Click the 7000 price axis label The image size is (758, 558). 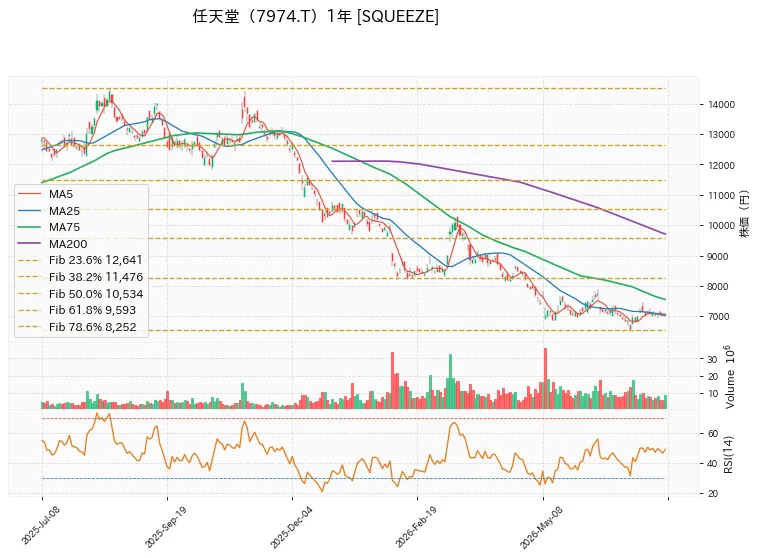[x=718, y=316]
